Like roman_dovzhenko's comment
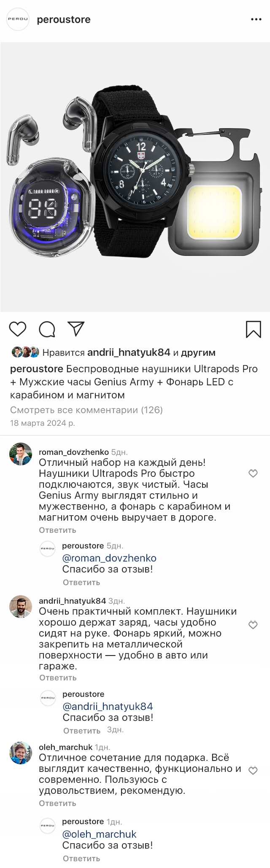 [253, 474]
